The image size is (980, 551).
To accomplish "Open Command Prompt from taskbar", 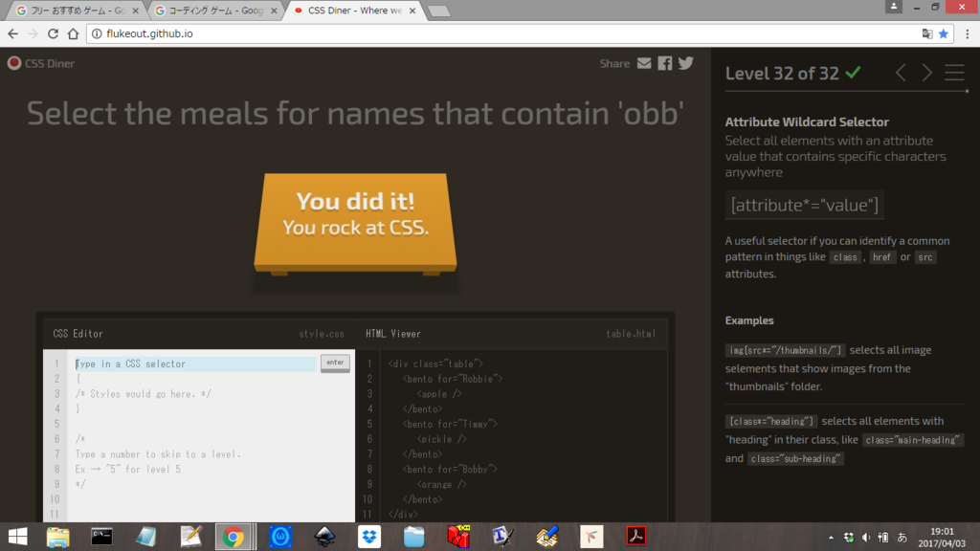I will [101, 537].
